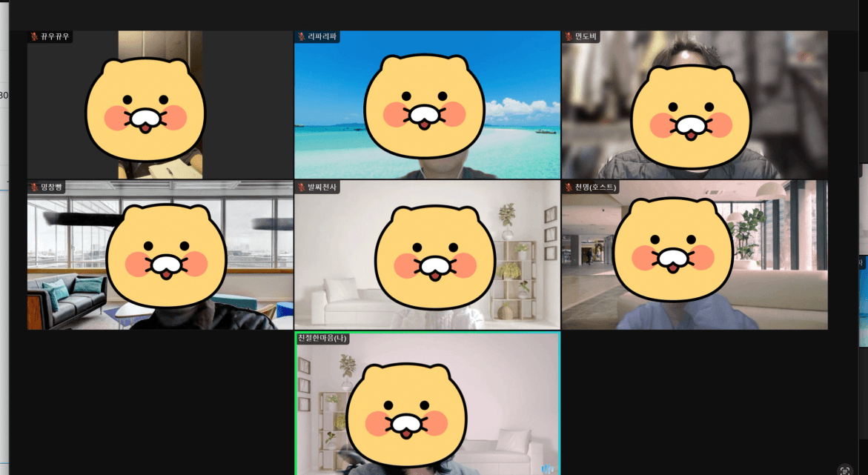Click the bottom-right screen capture icon

tap(844, 470)
